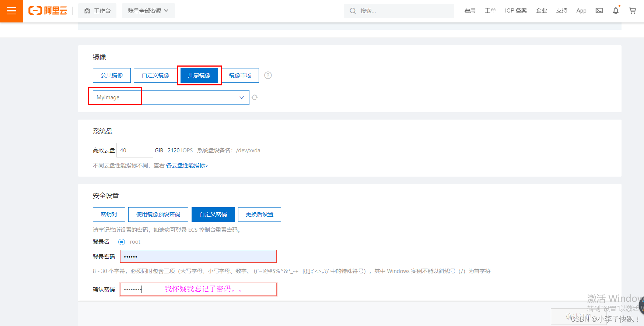Open the 支持 menu
The image size is (644, 326).
click(x=562, y=11)
